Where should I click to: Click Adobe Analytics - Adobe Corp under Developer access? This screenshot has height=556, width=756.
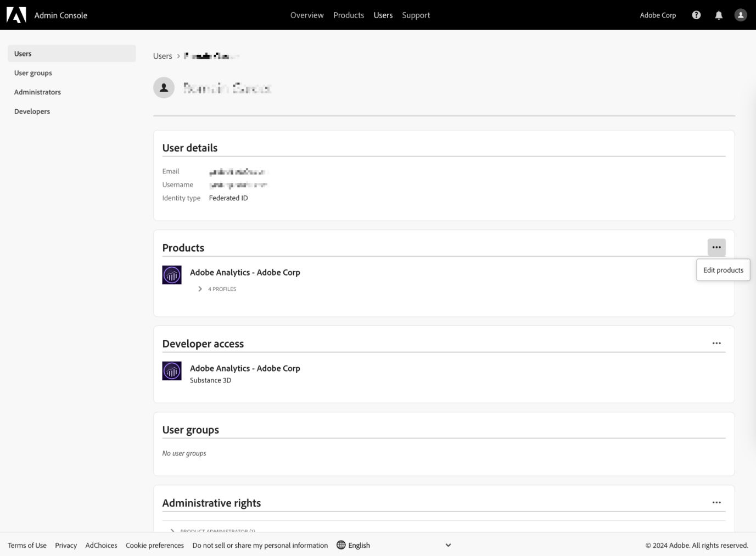(x=245, y=368)
